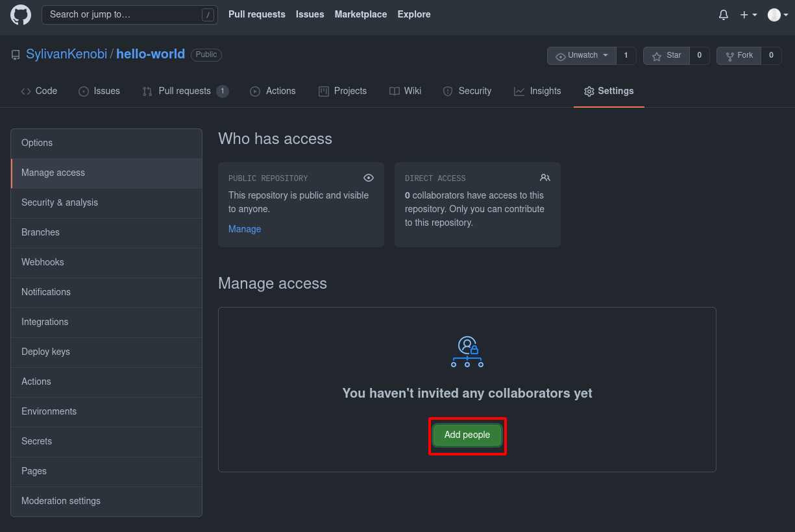Open Secrets settings
795x532 pixels.
[106, 442]
